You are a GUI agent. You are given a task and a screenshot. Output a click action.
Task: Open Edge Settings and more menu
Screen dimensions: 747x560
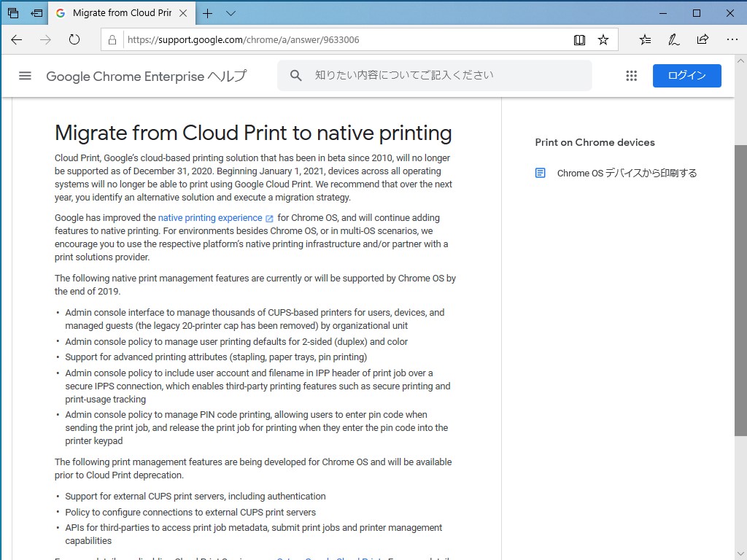click(x=731, y=40)
